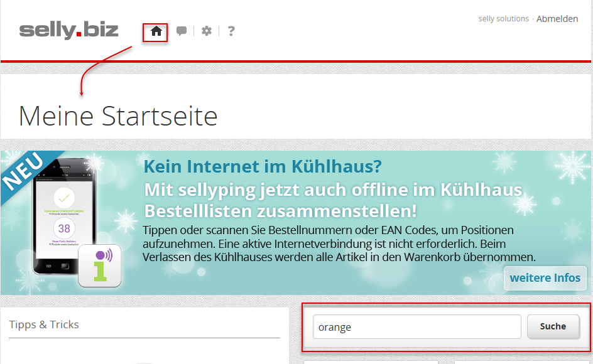Image resolution: width=593 pixels, height=364 pixels.
Task: Open the home icon in the header
Action: click(x=156, y=31)
